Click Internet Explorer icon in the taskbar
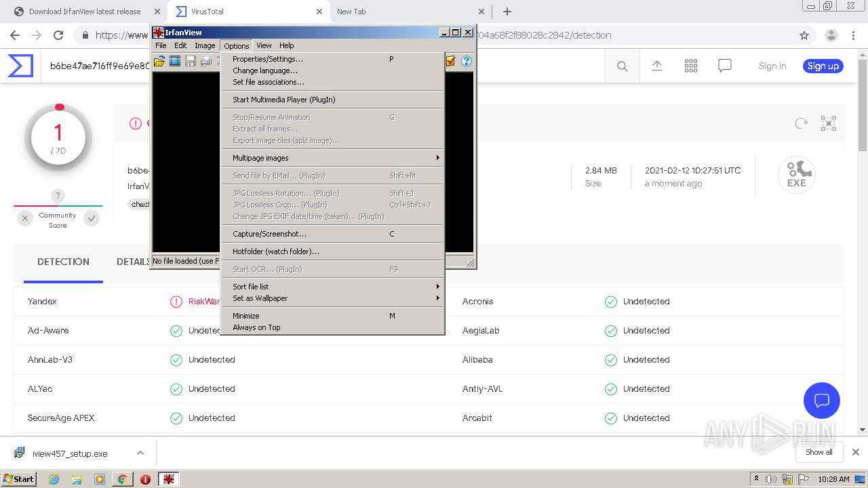This screenshot has width=868, height=488. [54, 479]
